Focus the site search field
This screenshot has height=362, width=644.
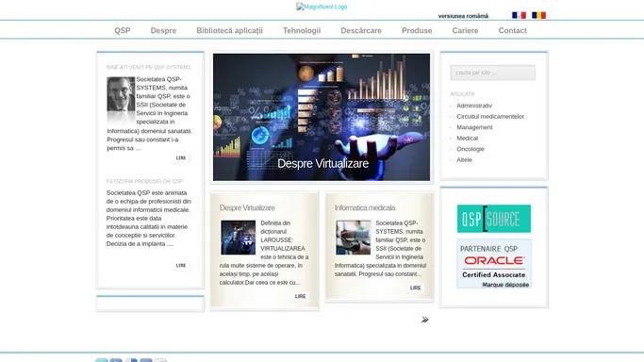coord(492,73)
